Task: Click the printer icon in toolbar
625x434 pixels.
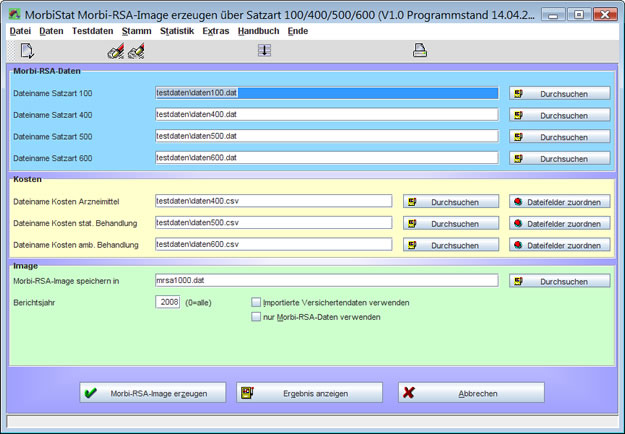Action: pos(421,51)
